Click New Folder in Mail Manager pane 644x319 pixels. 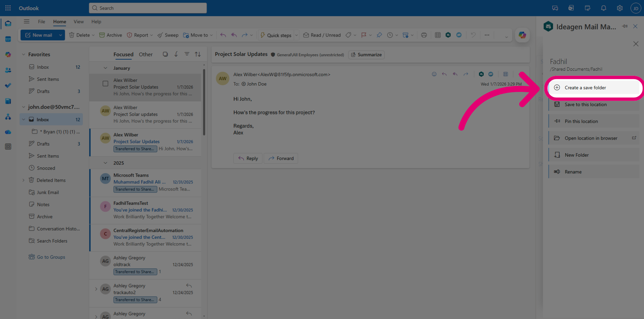click(594, 155)
